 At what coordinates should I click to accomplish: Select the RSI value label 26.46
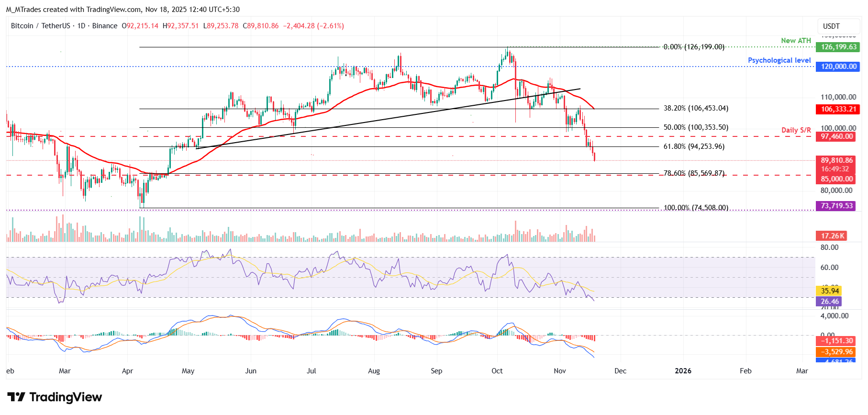(x=829, y=302)
